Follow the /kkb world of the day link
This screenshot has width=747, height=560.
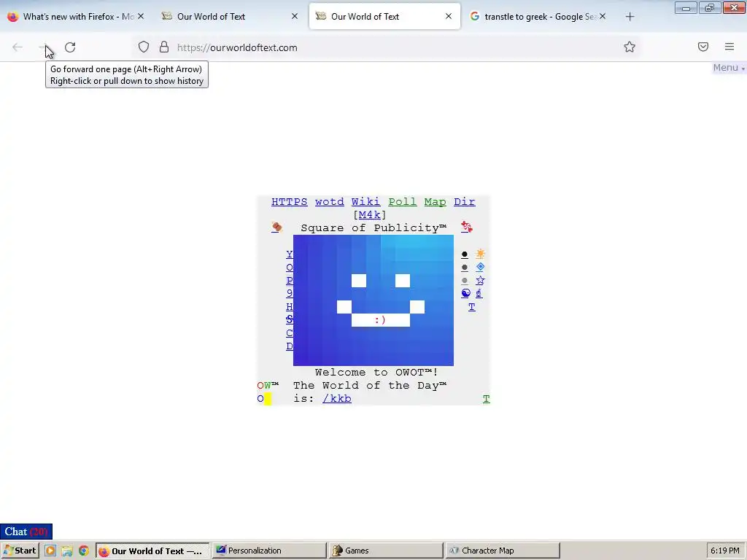pos(337,399)
